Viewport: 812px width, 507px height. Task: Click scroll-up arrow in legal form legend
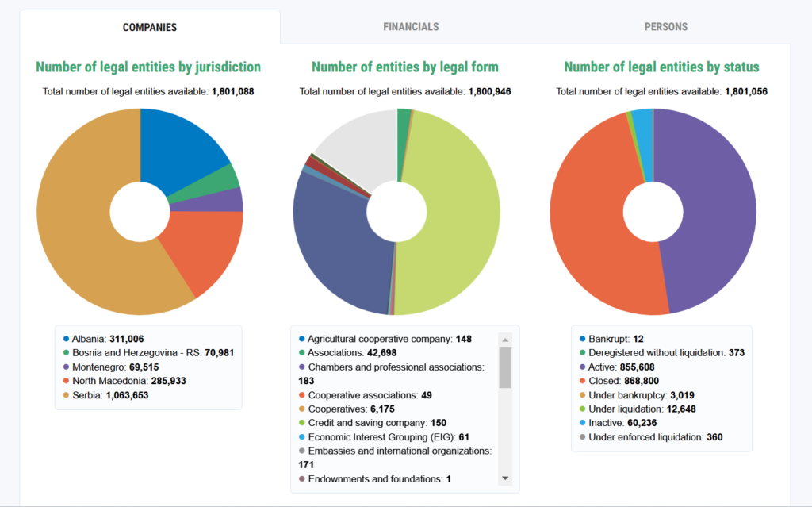[x=505, y=340]
